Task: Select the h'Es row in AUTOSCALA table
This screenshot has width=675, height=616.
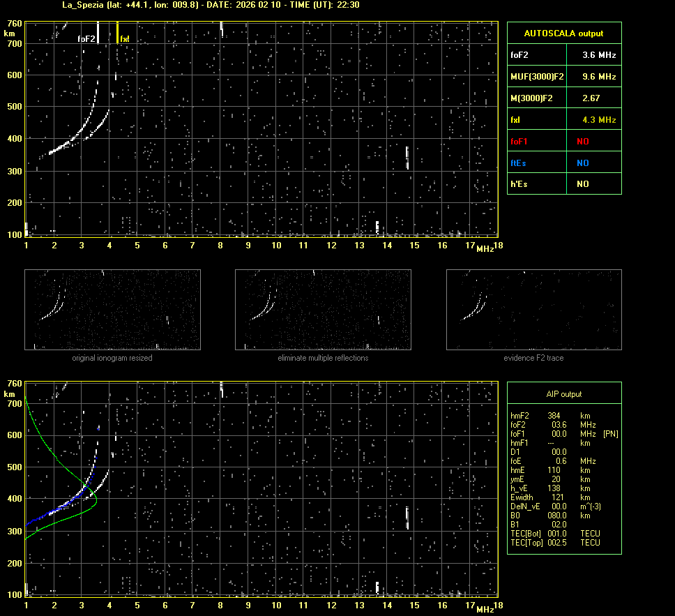Action: (563, 184)
